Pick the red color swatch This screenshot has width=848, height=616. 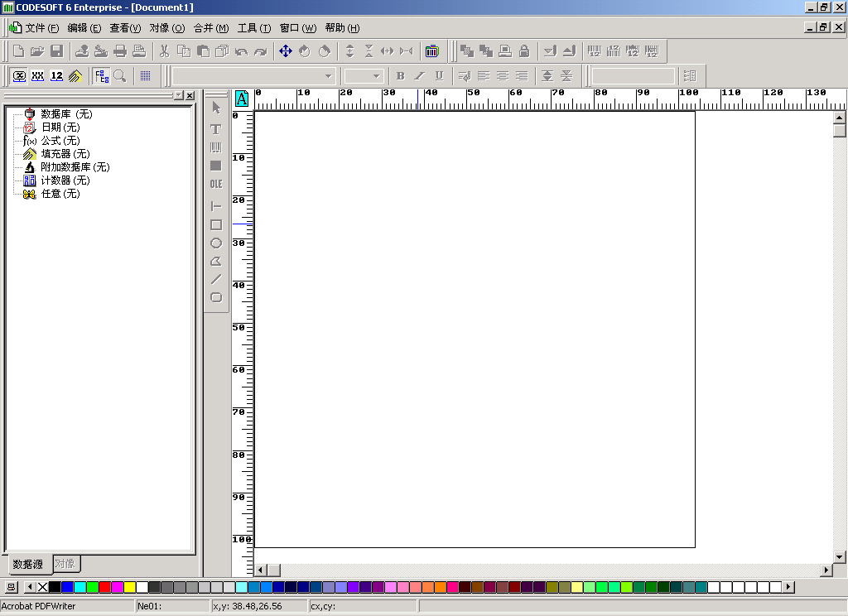(x=105, y=587)
